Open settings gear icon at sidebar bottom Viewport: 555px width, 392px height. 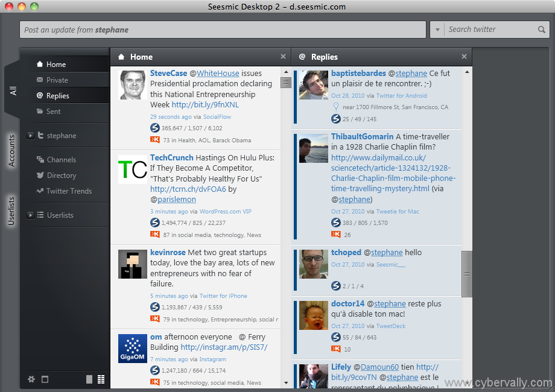[x=31, y=379]
